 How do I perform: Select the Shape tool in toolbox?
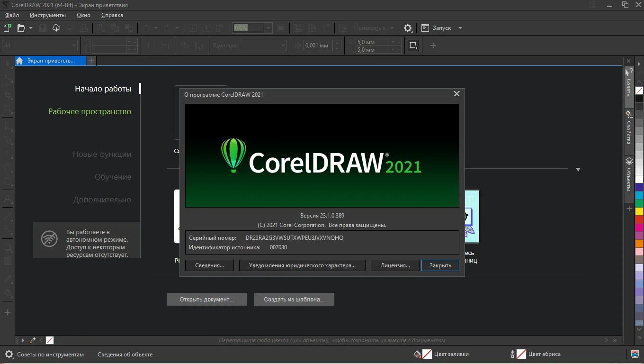(8, 78)
